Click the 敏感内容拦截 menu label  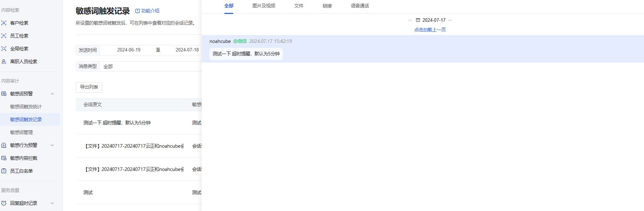pyautogui.click(x=24, y=158)
